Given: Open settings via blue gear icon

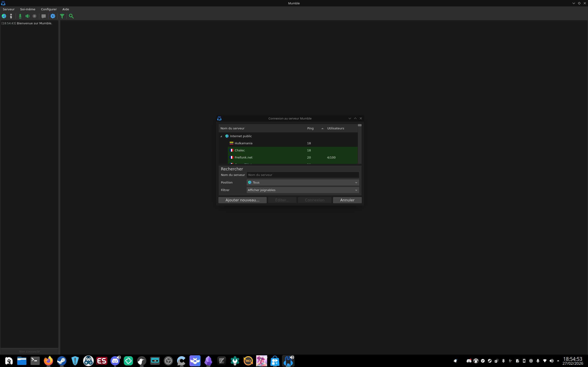Looking at the screenshot, I should tap(53, 16).
